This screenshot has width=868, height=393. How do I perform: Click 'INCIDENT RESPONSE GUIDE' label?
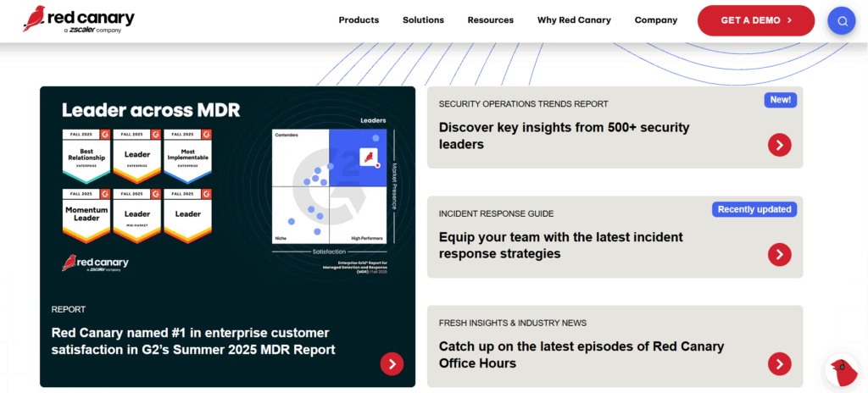pos(496,213)
